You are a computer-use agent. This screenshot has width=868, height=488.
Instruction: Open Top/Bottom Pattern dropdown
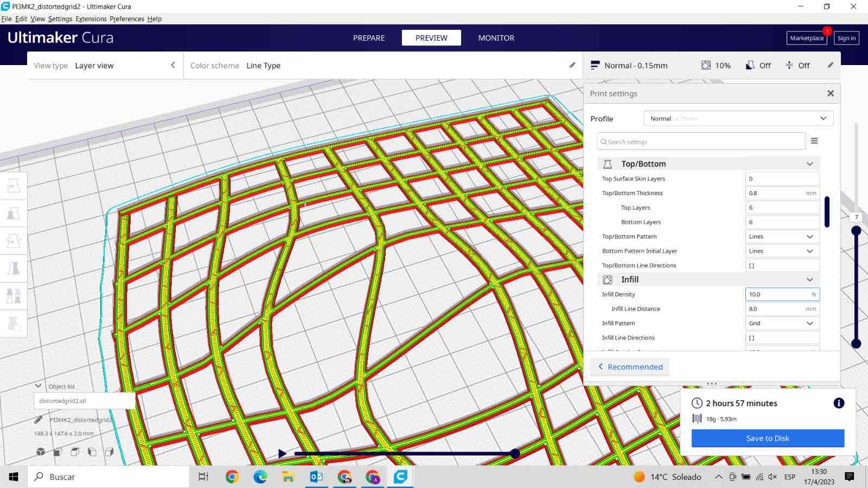coord(782,236)
